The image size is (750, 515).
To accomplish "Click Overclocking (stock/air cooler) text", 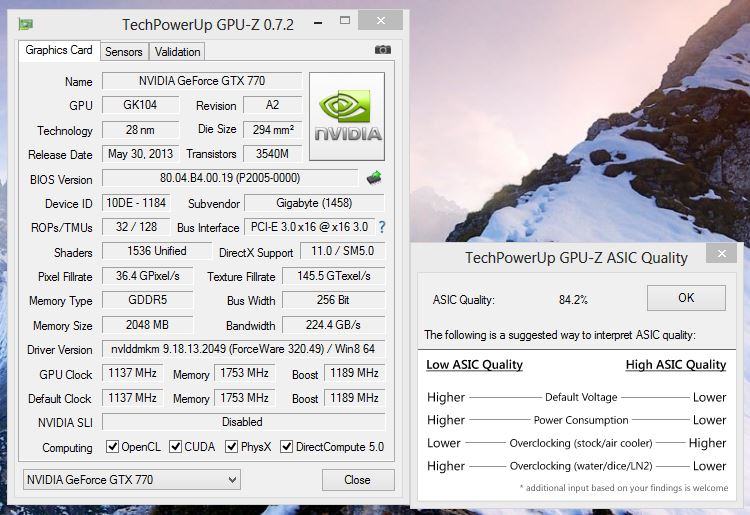I will point(581,443).
